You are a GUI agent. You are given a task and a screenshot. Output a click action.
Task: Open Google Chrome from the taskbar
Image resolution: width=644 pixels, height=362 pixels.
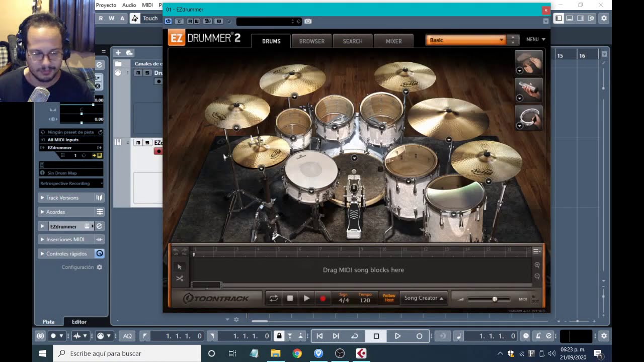[297, 353]
